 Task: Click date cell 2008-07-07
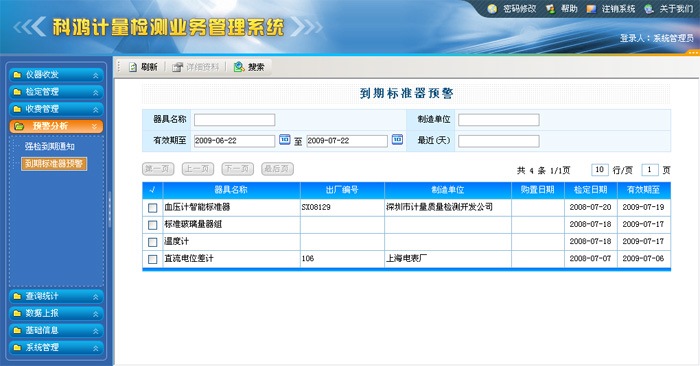coord(590,258)
